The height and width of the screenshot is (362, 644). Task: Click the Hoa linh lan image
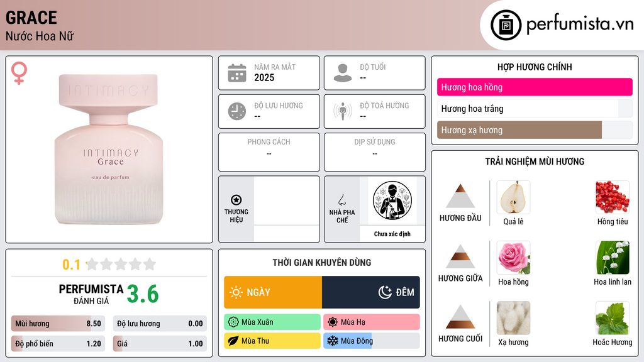click(613, 258)
